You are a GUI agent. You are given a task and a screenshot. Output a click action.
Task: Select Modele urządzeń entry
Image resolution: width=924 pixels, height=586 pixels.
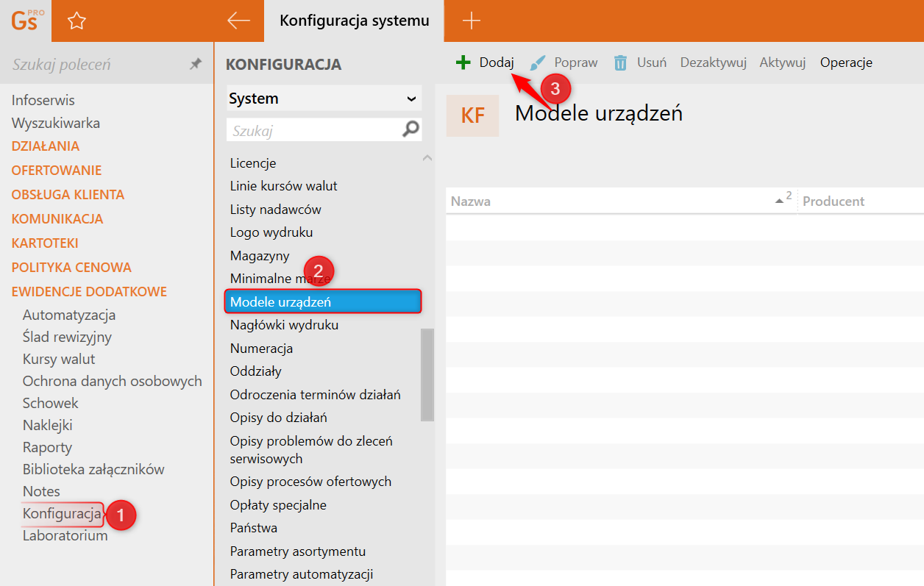coord(324,301)
